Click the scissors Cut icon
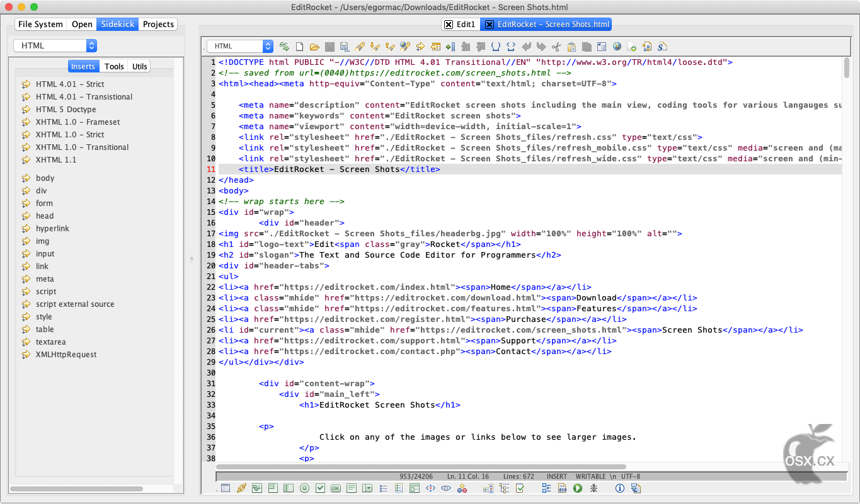Screen dimensions: 860x504 coord(556,46)
